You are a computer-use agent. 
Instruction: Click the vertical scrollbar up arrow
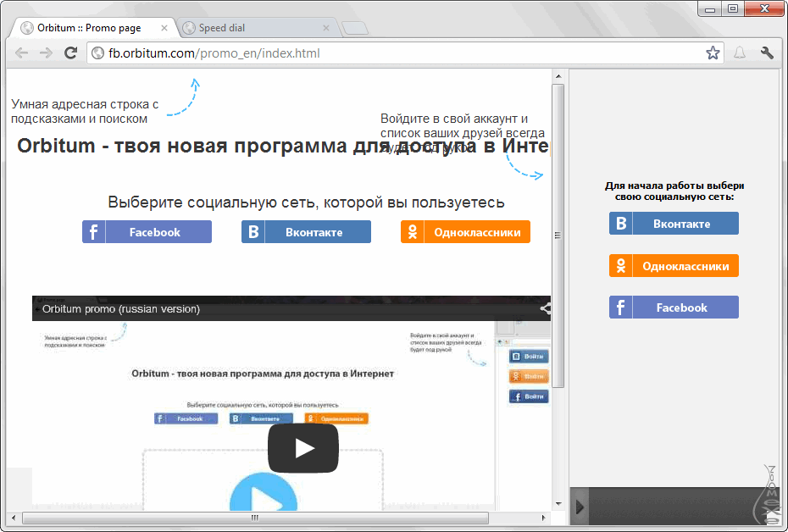tap(558, 76)
